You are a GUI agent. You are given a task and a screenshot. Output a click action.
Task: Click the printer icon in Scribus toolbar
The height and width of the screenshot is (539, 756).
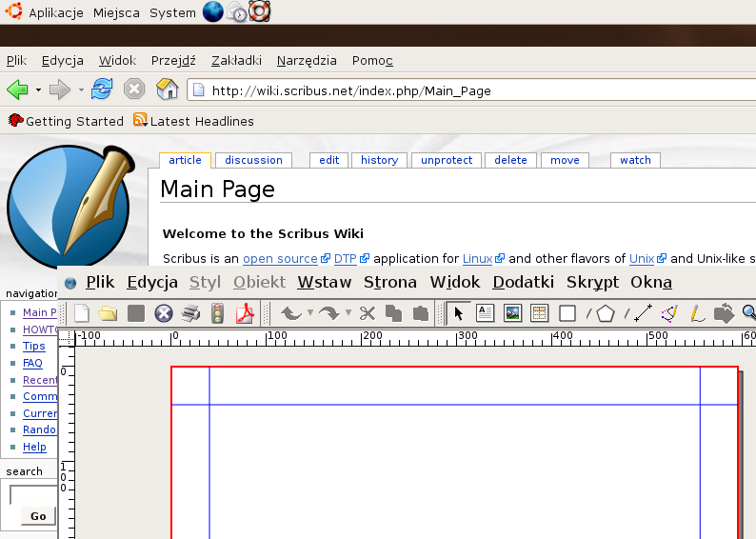(190, 313)
